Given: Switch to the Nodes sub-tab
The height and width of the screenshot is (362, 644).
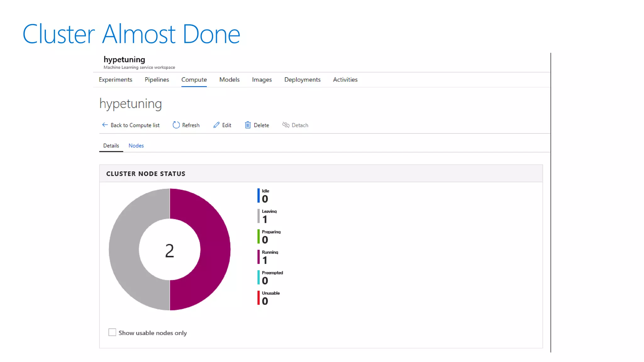Looking at the screenshot, I should (x=136, y=146).
